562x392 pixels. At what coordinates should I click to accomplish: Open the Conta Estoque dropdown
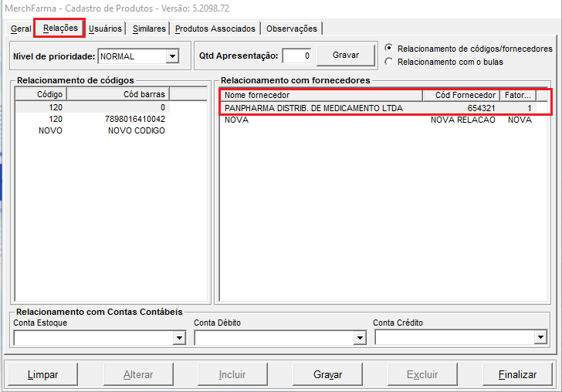click(179, 338)
